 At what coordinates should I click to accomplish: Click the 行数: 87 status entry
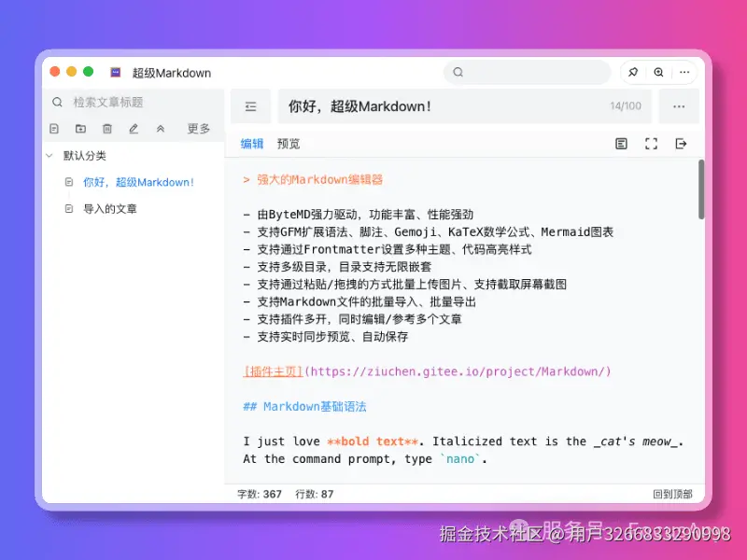(315, 494)
